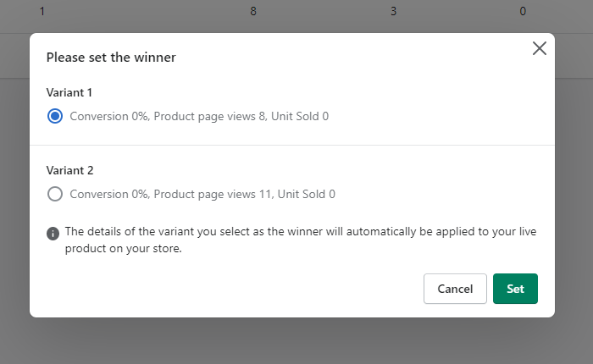Click the info icon beside the notice
This screenshot has width=593, height=364.
click(x=53, y=233)
